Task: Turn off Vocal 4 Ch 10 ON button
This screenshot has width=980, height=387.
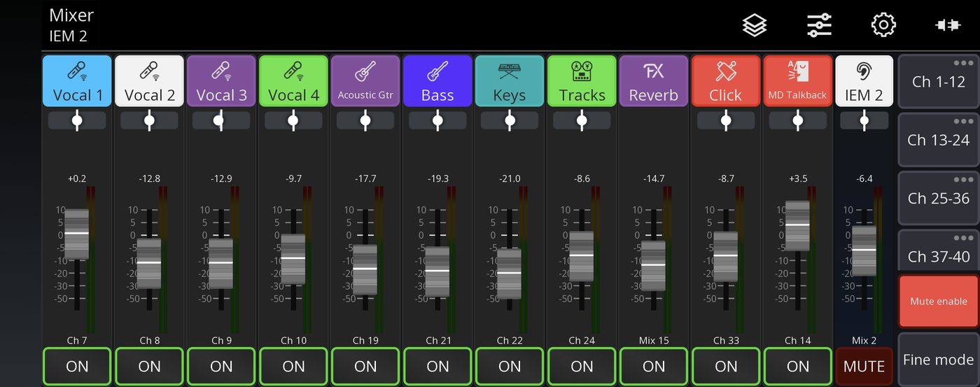Action: (293, 366)
